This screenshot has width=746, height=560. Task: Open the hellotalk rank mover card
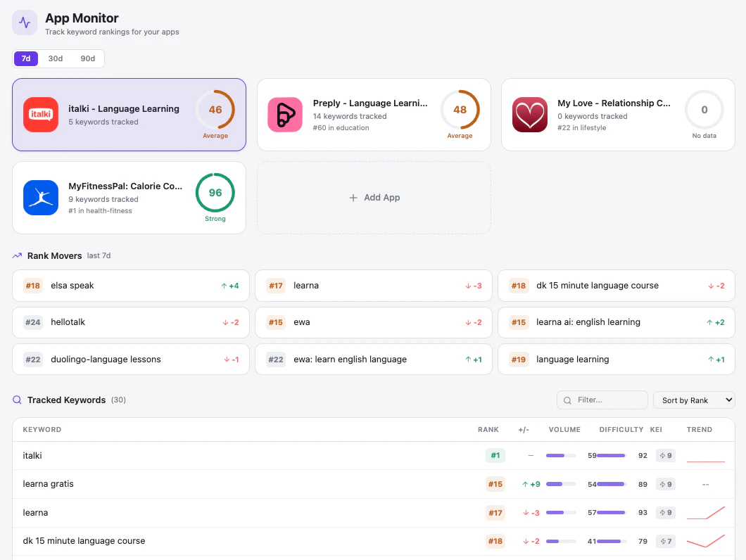(x=131, y=322)
